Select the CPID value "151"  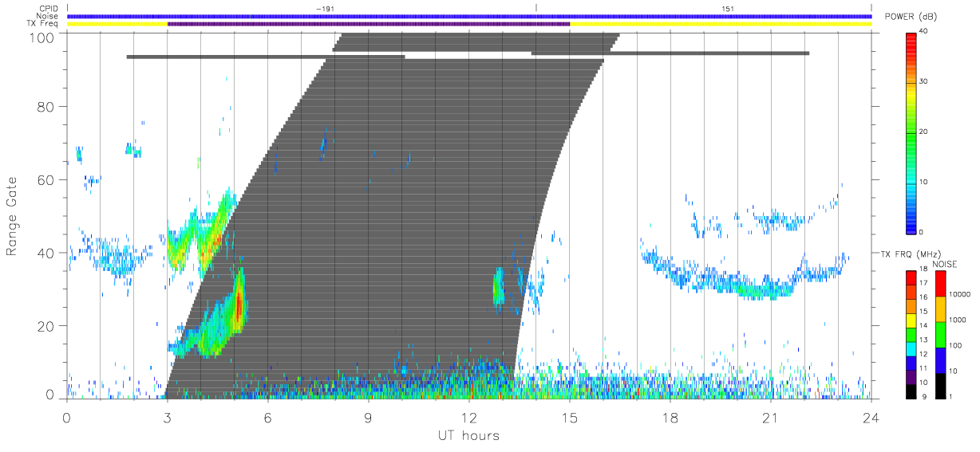click(x=728, y=9)
